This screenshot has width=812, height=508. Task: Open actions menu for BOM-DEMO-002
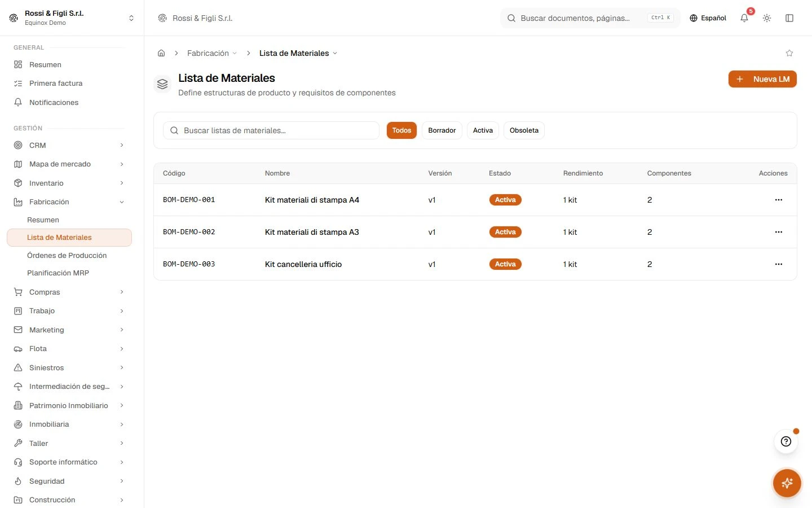point(779,232)
